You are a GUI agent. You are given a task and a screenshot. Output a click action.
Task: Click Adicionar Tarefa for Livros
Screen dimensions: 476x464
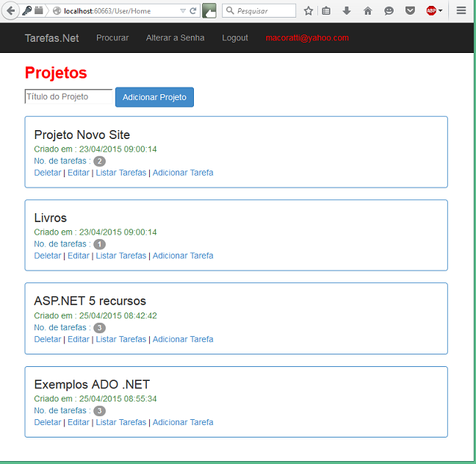click(x=183, y=256)
